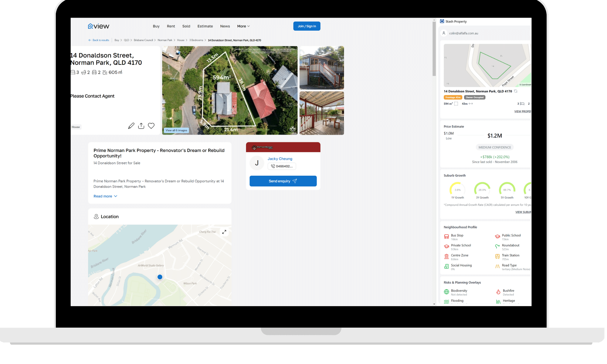Click the Centre Zone icon

(446, 257)
